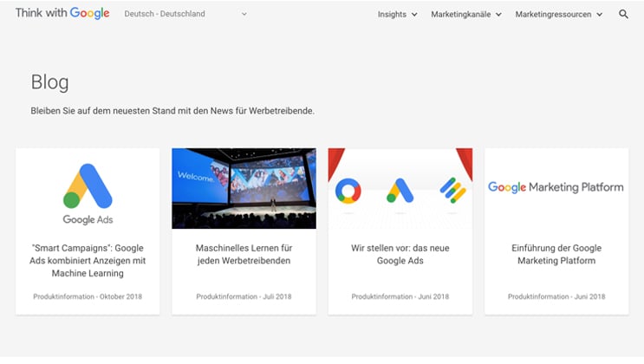Click the small Google Ads icon in third card
Image resolution: width=644 pixels, height=364 pixels.
(x=400, y=190)
